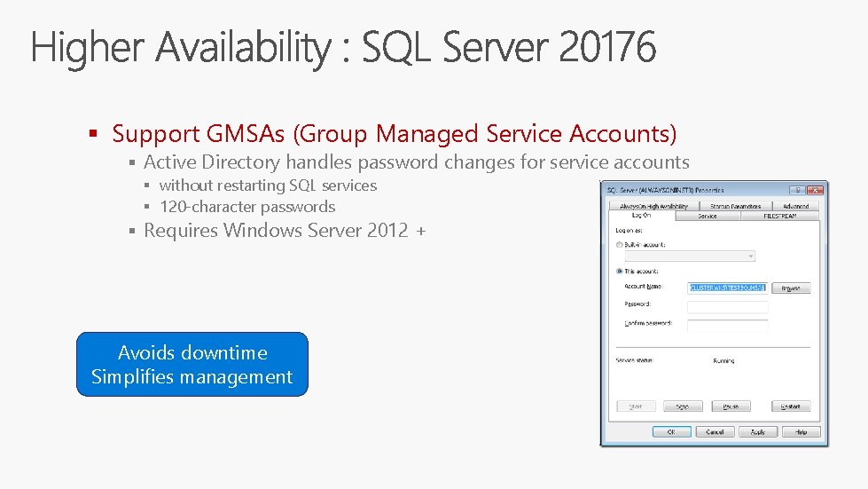Click 'Active Directory handles password changes' line
868x489 pixels.
pyautogui.click(x=417, y=162)
